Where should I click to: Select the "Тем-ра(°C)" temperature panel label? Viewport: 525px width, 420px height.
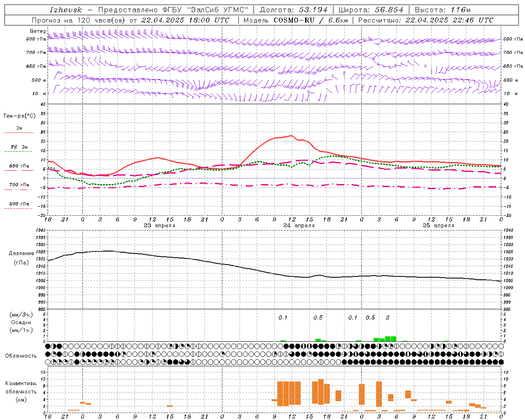point(19,116)
